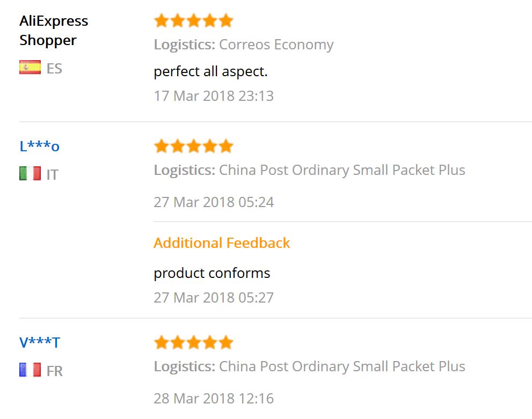532x419 pixels.
Task: Open reviewer profile V***T
Action: point(40,342)
